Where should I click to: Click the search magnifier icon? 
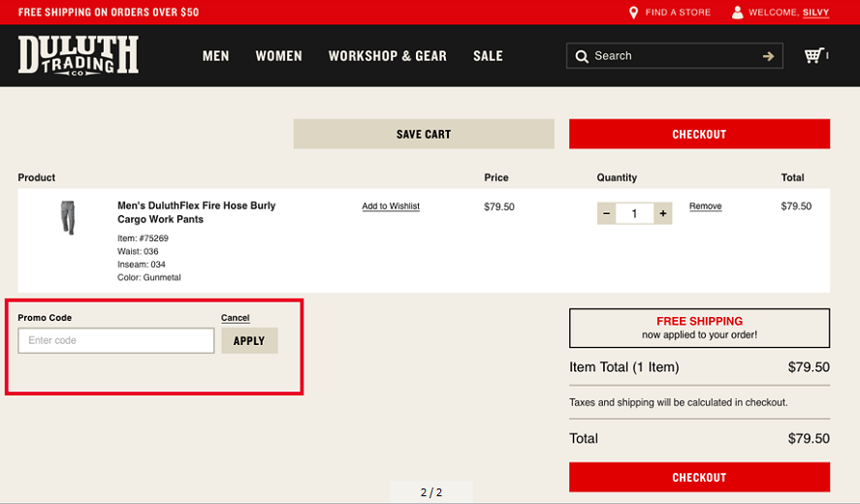(x=582, y=56)
